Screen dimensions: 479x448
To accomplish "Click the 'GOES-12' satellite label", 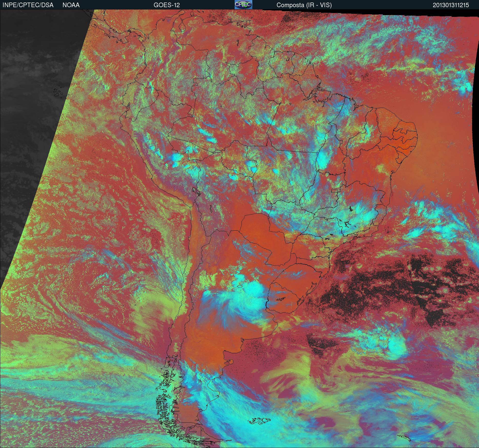I will 166,5.
